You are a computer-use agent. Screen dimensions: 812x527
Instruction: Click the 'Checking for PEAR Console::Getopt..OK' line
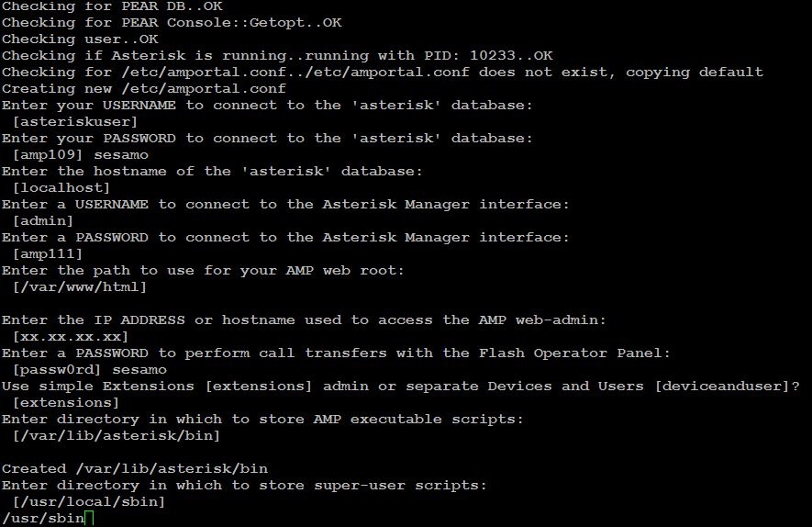172,23
